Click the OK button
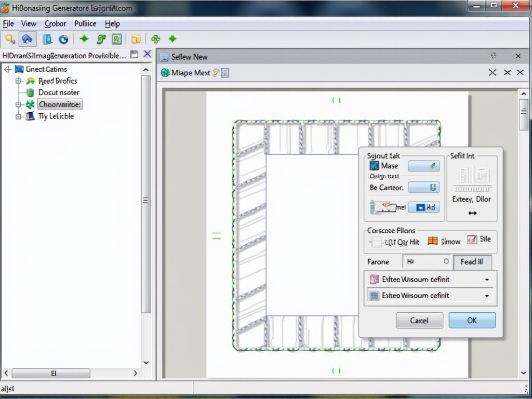This screenshot has width=532, height=399. 472,320
